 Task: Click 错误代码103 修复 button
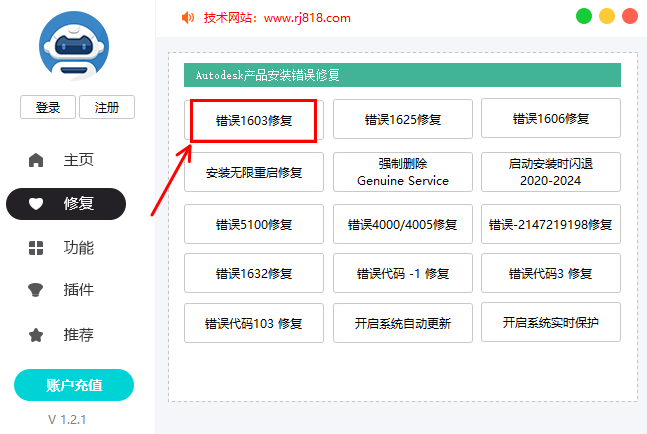tap(254, 323)
